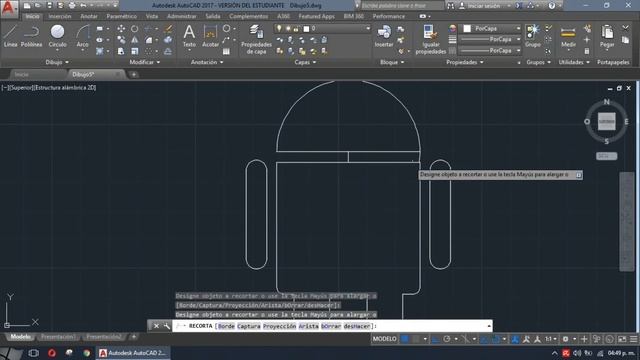Image resolution: width=640 pixels, height=360 pixels.
Task: Expand the Dibujo panel
Action: click(57, 62)
